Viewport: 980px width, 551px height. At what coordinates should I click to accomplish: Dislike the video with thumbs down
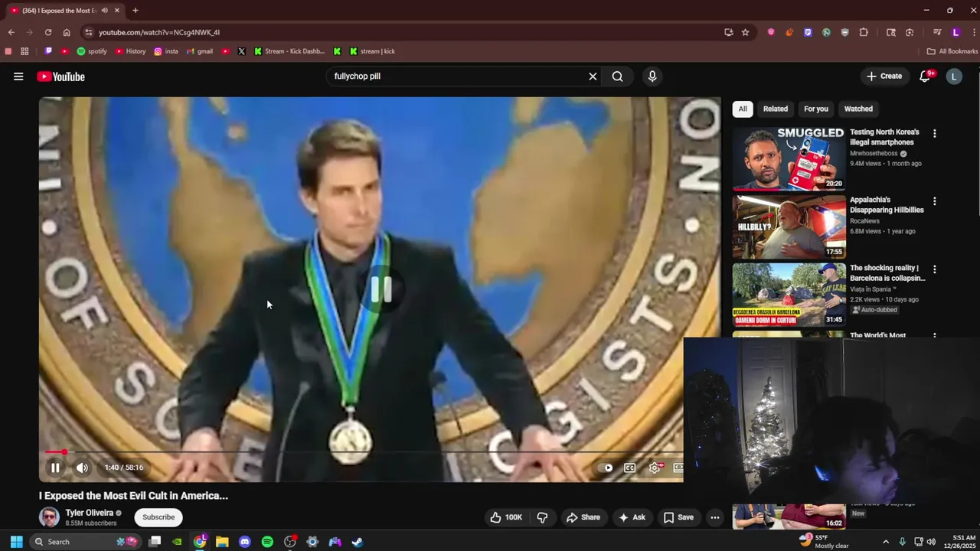point(542,517)
